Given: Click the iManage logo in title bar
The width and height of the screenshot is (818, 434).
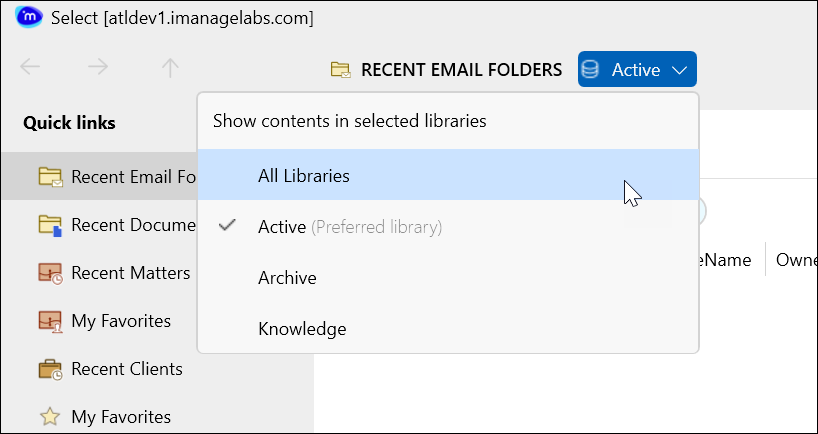Looking at the screenshot, I should (x=29, y=17).
